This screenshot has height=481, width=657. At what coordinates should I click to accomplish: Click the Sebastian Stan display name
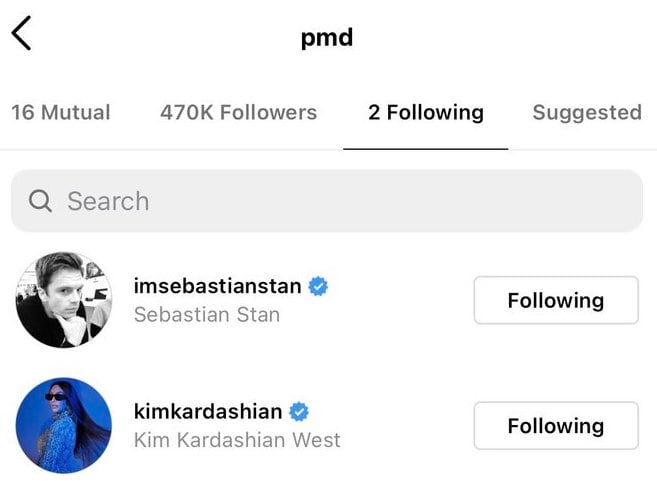point(206,315)
